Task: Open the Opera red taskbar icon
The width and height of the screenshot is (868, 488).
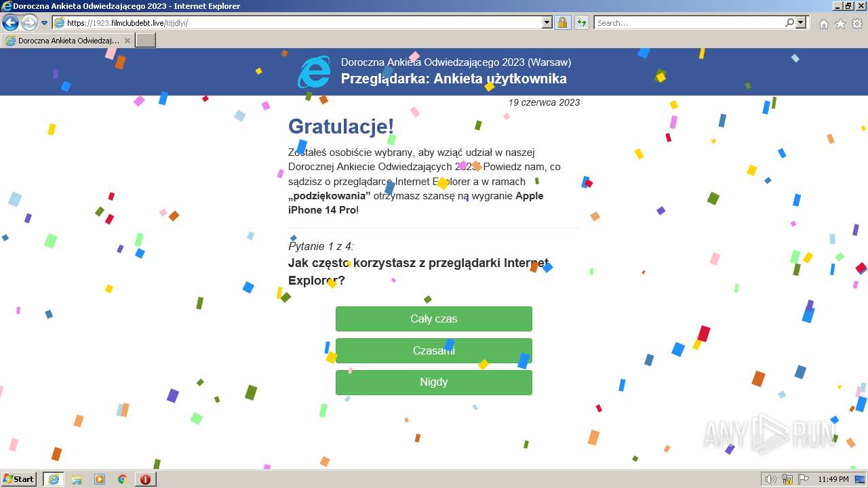Action: (146, 479)
